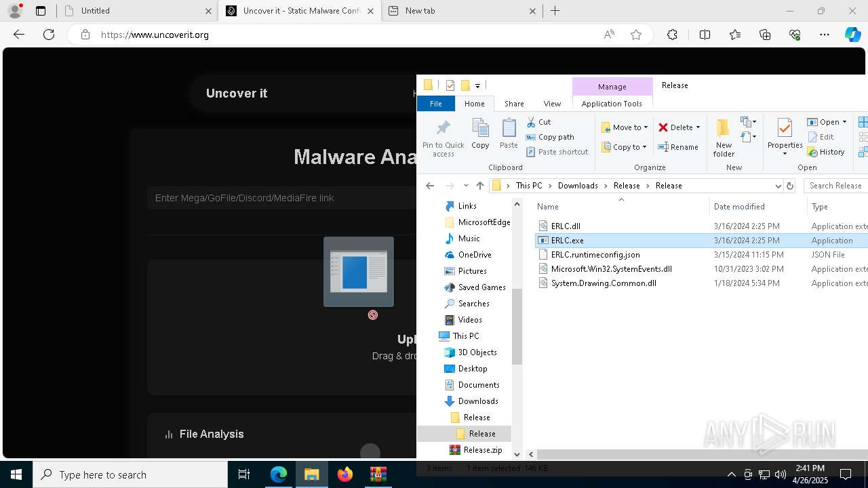The image size is (868, 488).
Task: Click Copy path in the Clipboard group
Action: [550, 137]
